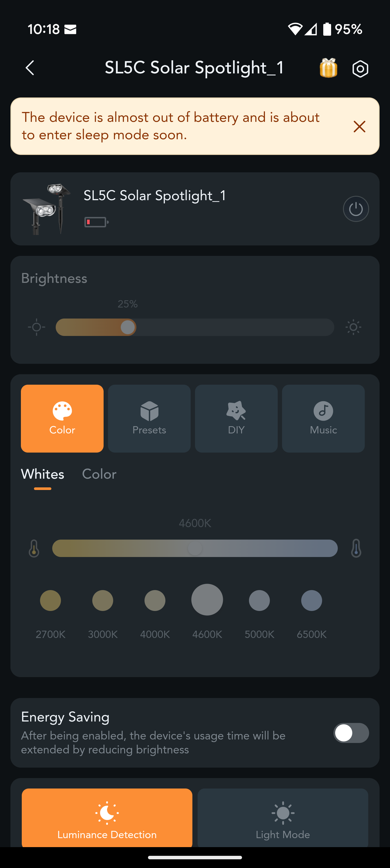Switch to Light Mode option

point(283,818)
